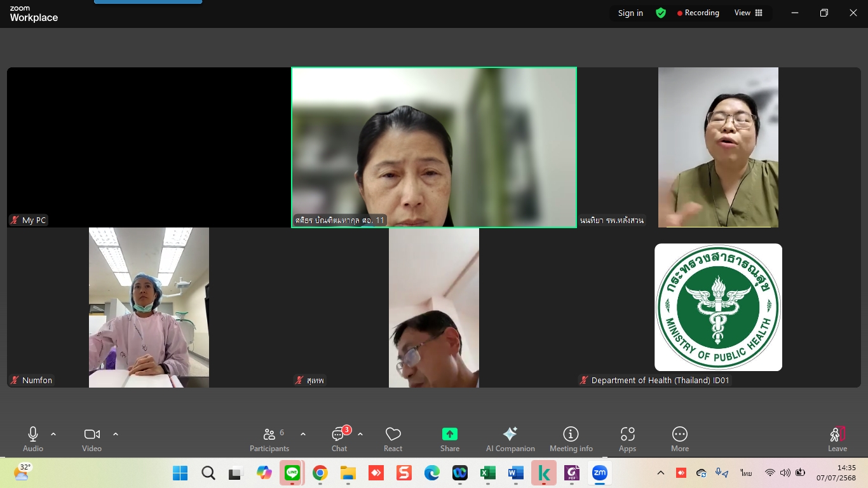Image resolution: width=868 pixels, height=488 pixels.
Task: Open AI Companion sparkle icon
Action: 510,435
